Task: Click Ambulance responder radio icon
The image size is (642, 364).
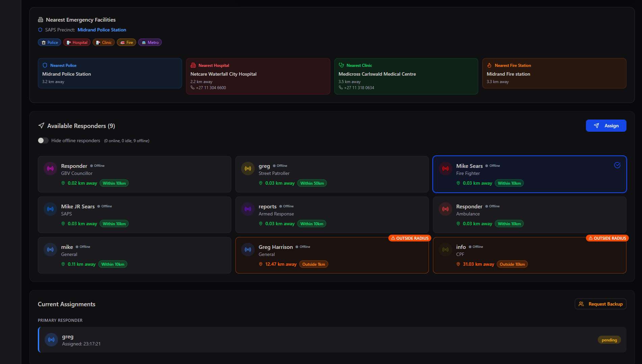Action: pyautogui.click(x=445, y=209)
